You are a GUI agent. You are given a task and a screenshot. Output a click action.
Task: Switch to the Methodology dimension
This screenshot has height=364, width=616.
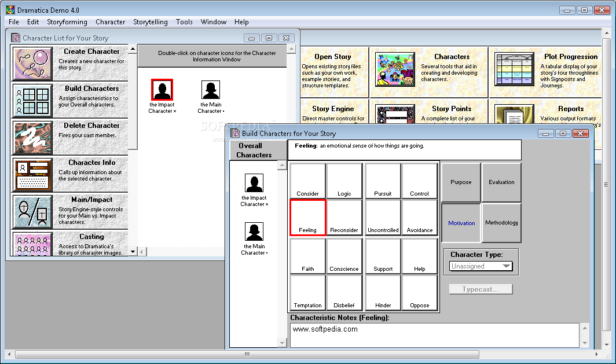[502, 223]
